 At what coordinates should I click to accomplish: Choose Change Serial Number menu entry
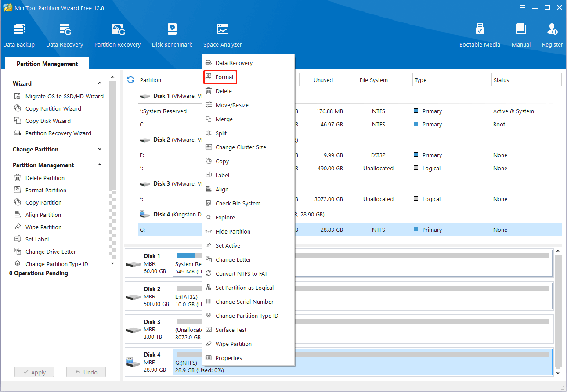tap(248, 302)
